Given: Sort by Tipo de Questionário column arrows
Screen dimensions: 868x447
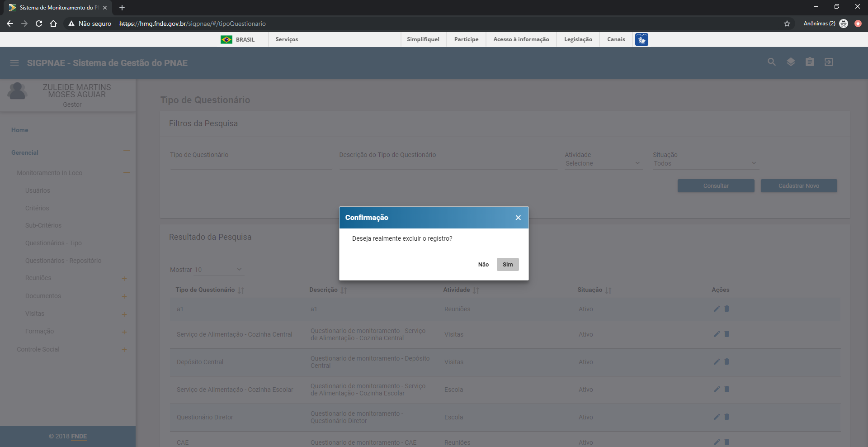Looking at the screenshot, I should (x=241, y=290).
